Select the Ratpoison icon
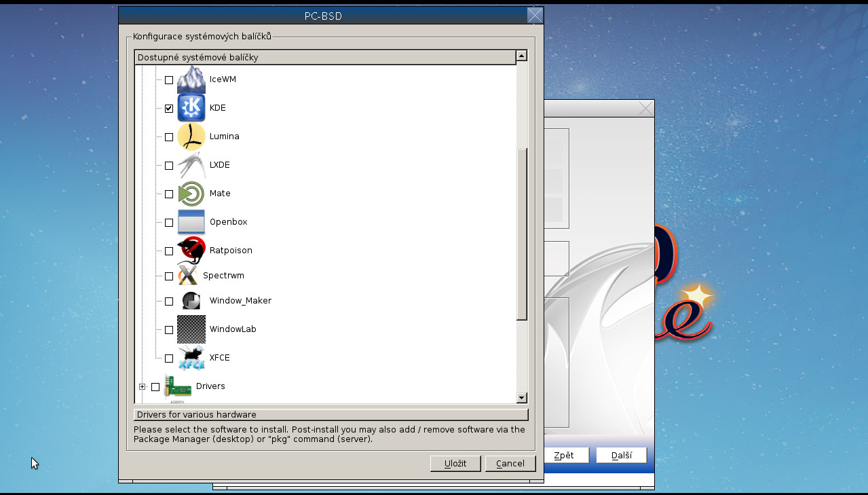This screenshot has height=495, width=868. coord(191,250)
